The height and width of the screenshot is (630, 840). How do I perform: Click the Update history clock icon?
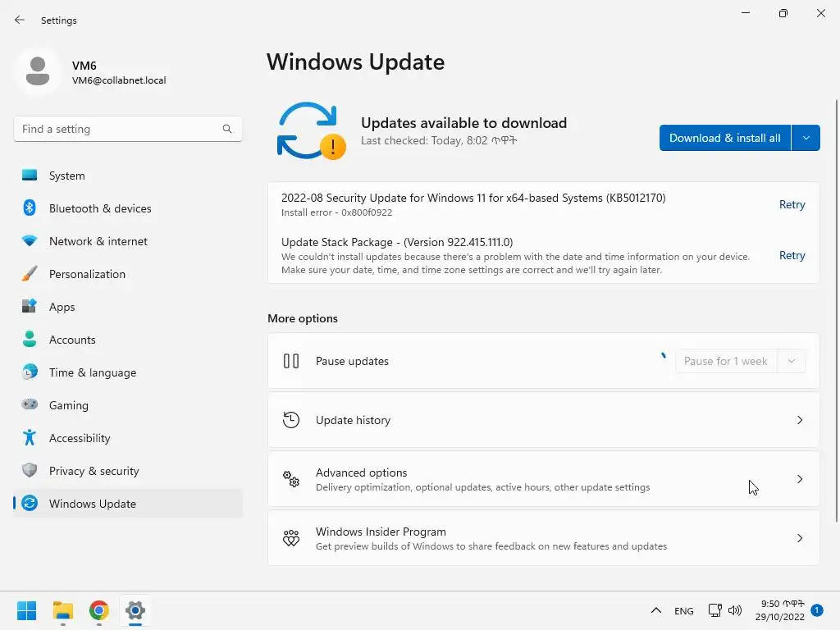[291, 420]
